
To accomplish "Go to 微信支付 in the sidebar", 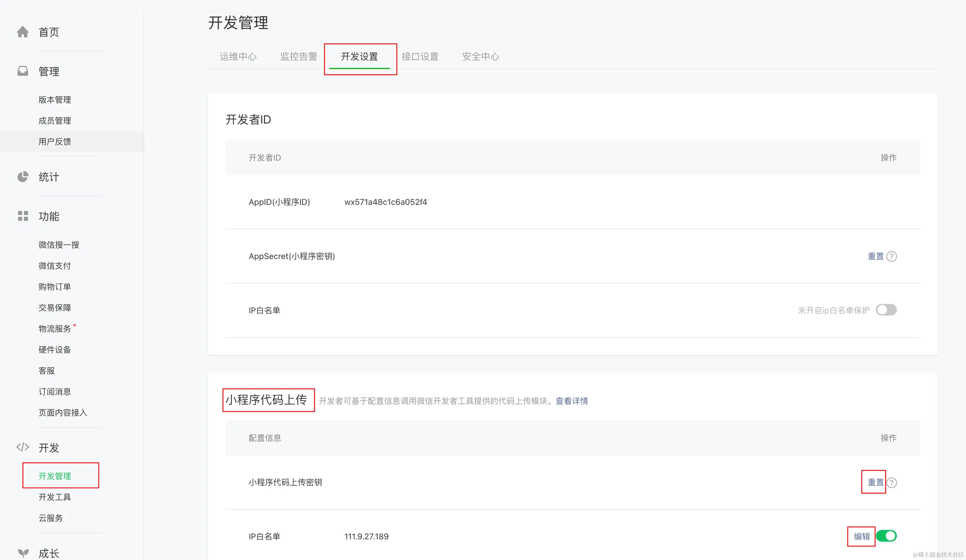I will coord(55,265).
